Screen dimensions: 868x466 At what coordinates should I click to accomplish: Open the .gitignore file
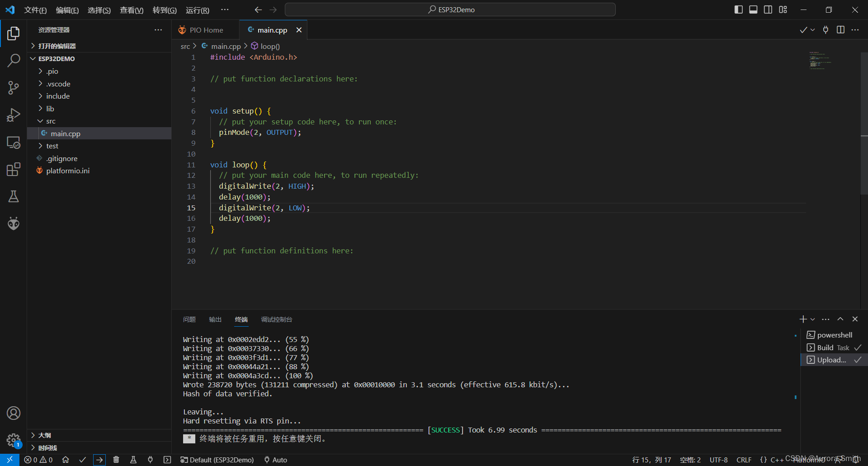click(99, 158)
